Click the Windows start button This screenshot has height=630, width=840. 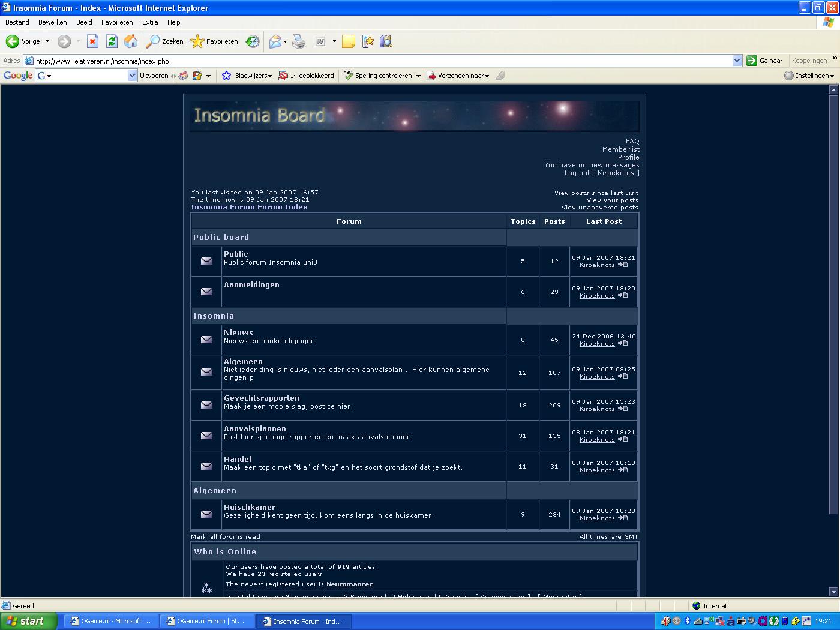click(x=28, y=621)
